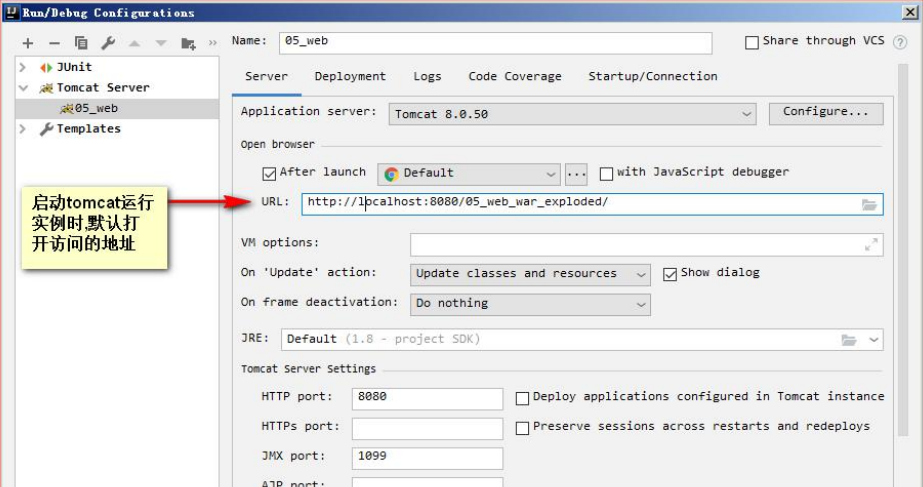Click the 'Open browser' section label

278,144
